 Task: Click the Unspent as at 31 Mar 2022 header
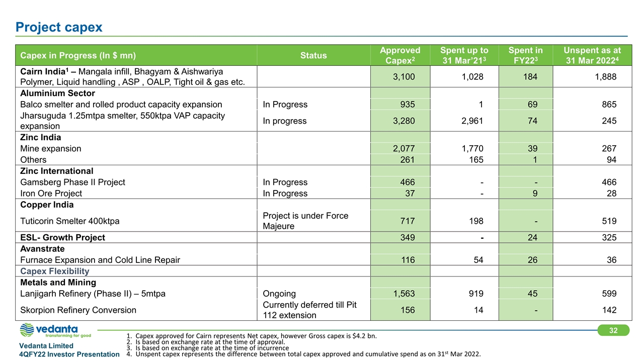coord(592,55)
